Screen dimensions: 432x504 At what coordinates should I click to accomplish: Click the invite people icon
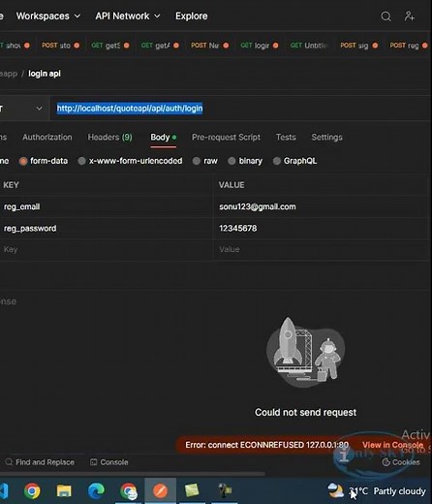coord(410,16)
